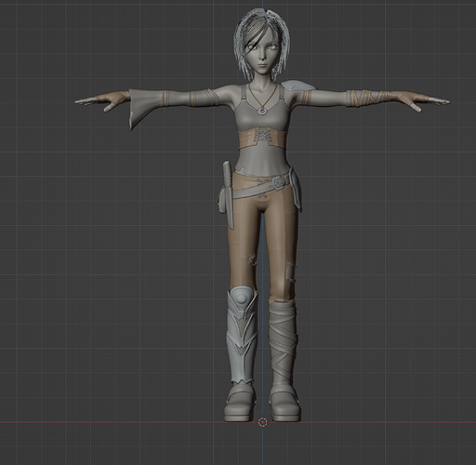Select the hip pouch beside the belt buckle
This screenshot has width=476, height=465.
tap(296, 188)
